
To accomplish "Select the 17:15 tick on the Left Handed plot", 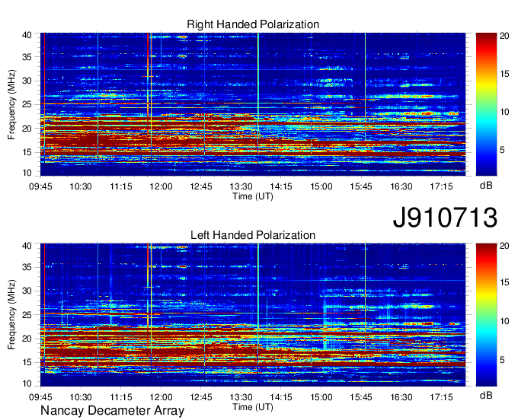I will point(441,397).
